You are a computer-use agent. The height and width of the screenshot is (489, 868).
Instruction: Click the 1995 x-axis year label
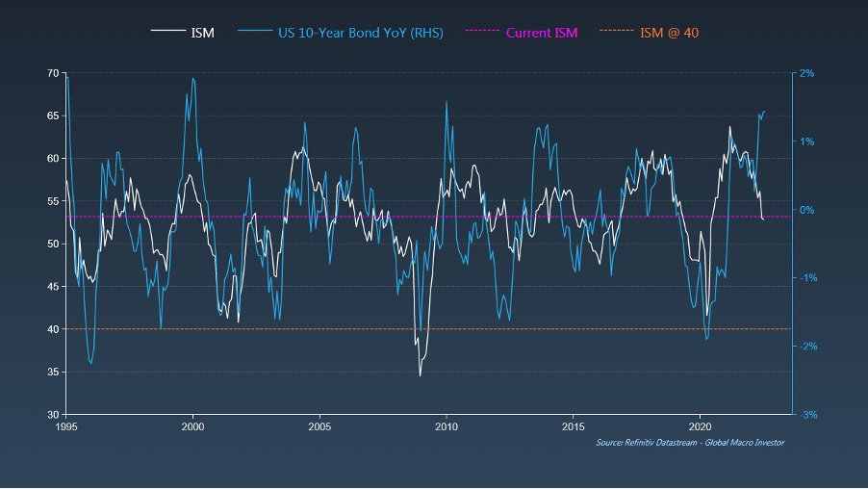tap(66, 425)
